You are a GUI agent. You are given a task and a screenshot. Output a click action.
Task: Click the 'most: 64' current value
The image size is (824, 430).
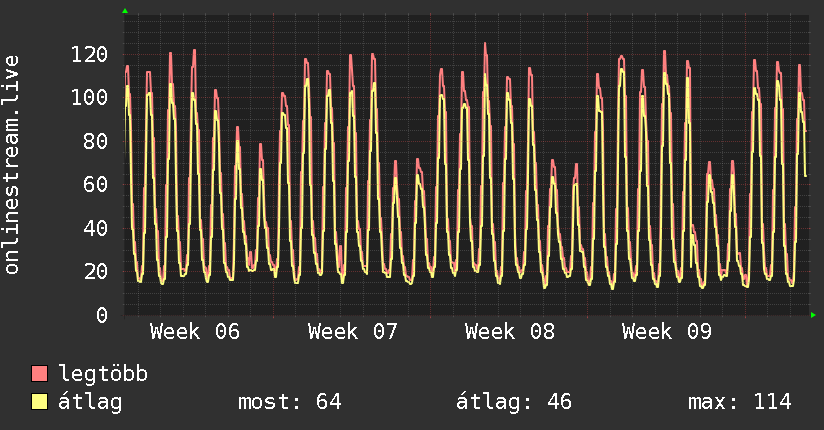(x=290, y=402)
